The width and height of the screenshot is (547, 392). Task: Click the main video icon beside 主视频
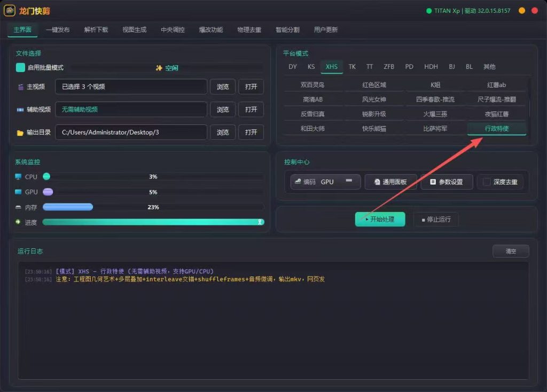click(x=21, y=87)
